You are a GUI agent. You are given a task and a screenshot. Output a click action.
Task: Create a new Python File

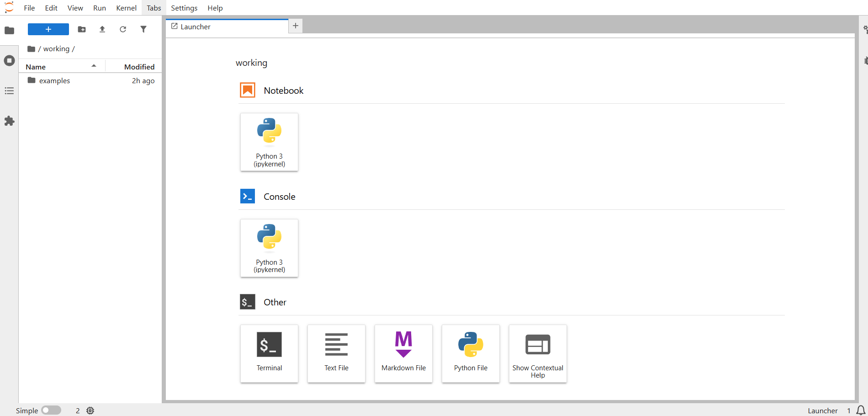471,354
